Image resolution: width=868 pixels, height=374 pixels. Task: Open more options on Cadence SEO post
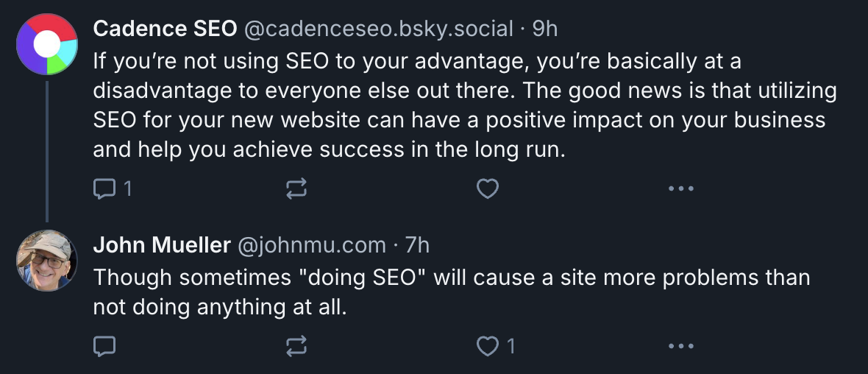681,190
